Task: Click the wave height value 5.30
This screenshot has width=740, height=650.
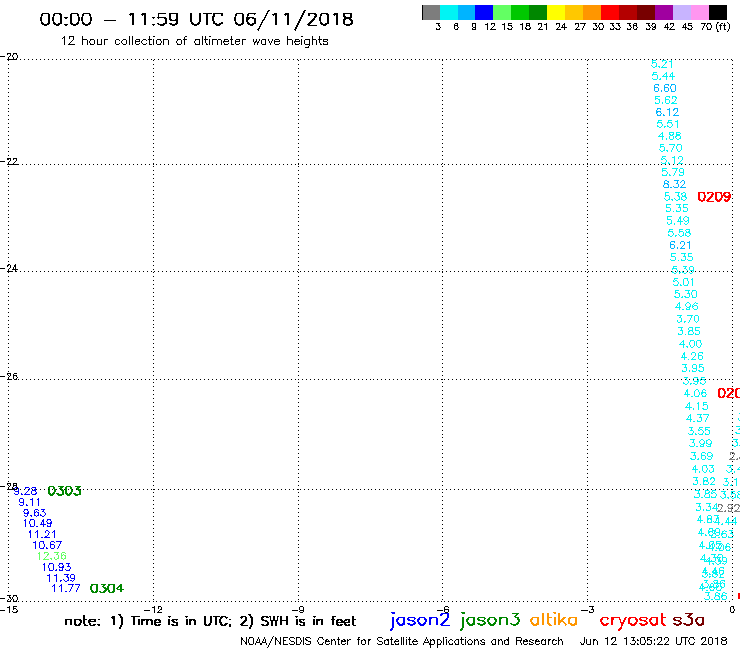Action: point(685,294)
